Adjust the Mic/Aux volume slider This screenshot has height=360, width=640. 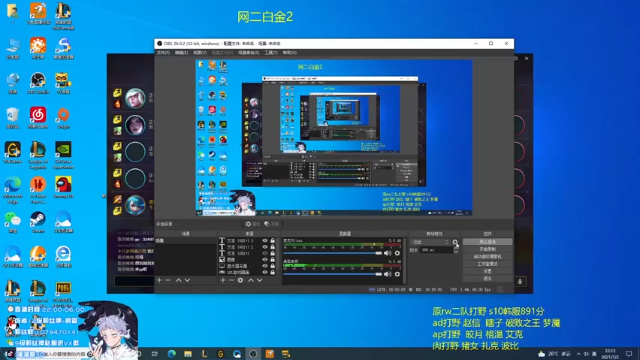pyautogui.click(x=333, y=253)
